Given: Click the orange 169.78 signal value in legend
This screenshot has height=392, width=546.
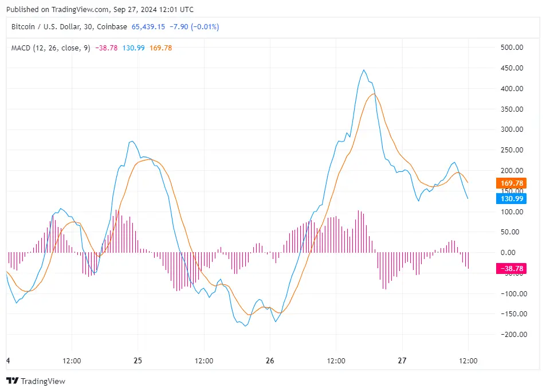Looking at the screenshot, I should (160, 48).
